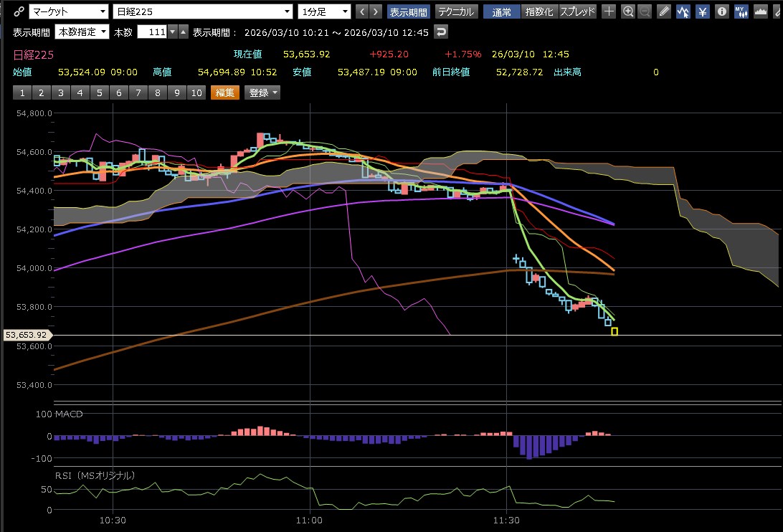Open the 本数指定 period type dropdown

coord(82,32)
